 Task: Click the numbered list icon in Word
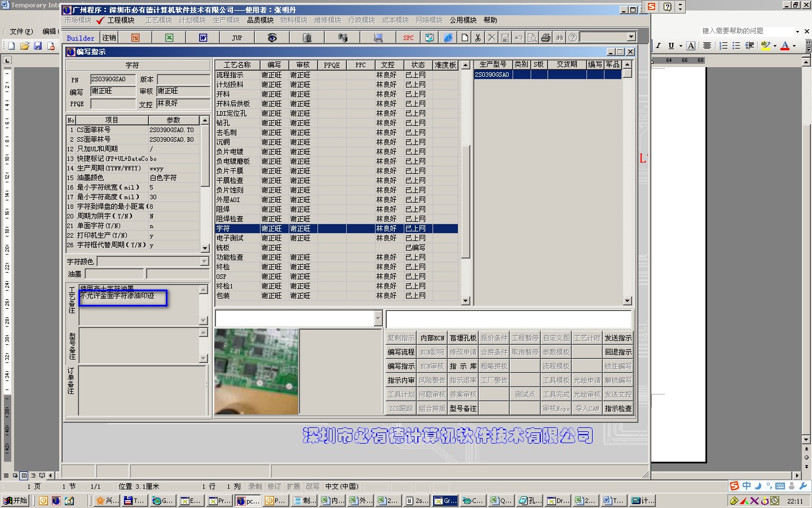723,46
